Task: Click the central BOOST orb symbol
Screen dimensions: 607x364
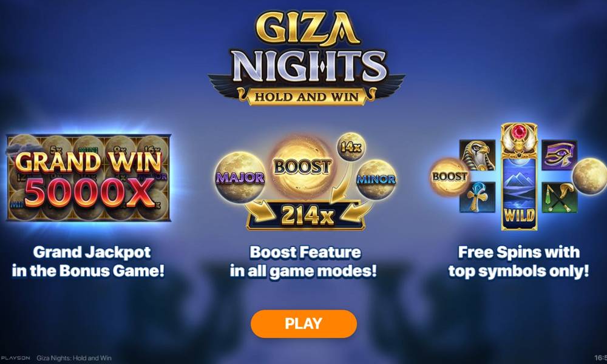Action: [x=302, y=166]
